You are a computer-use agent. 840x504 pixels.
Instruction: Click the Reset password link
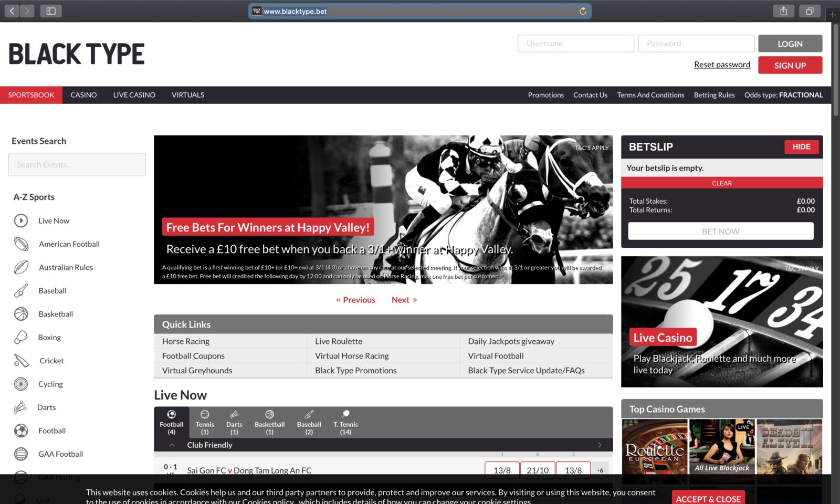coord(721,64)
